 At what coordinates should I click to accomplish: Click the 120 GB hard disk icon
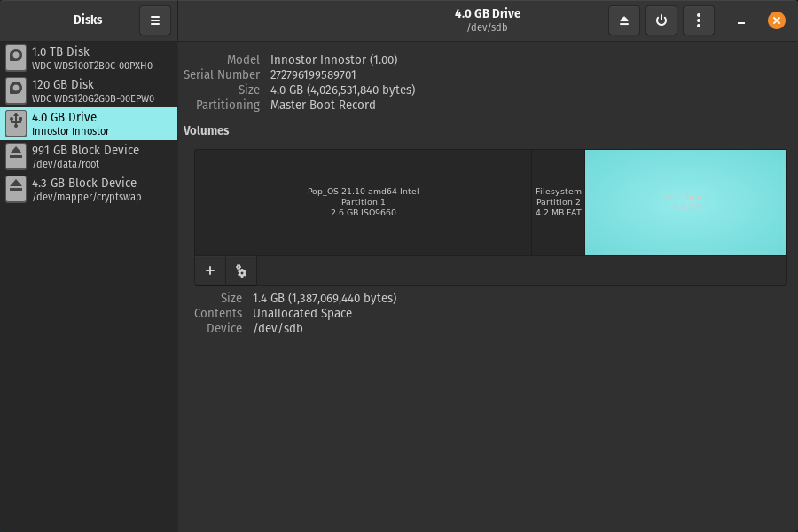click(x=16, y=91)
